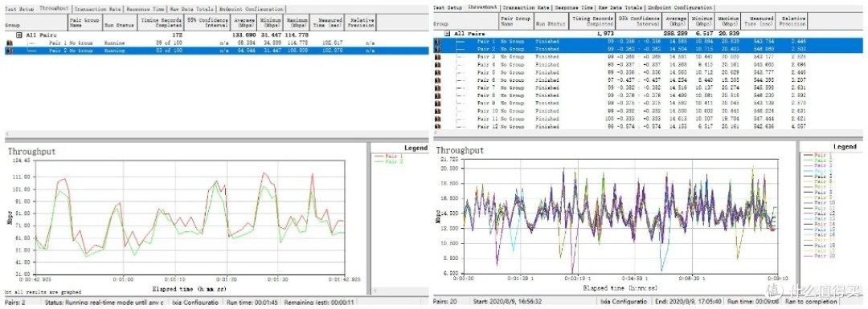This screenshot has height=309, width=868.
Task: Click Pair 1 row icon in 20-pair window
Action: point(437,42)
